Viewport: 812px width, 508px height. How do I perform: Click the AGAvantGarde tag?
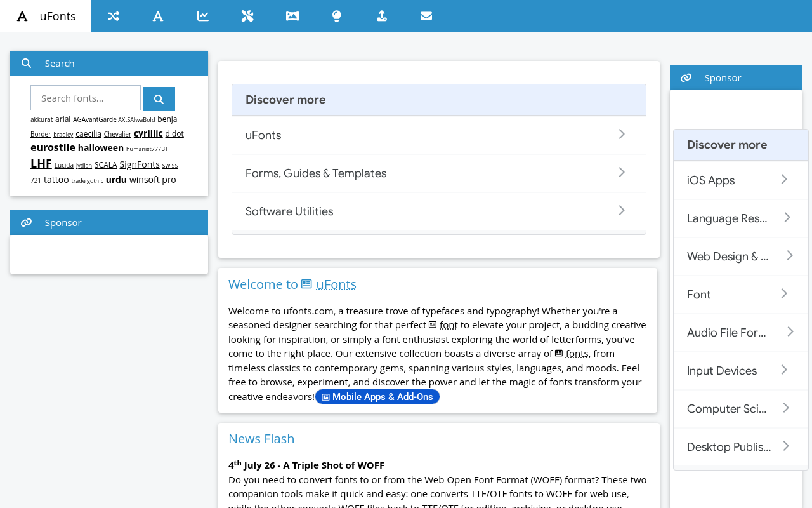(95, 119)
